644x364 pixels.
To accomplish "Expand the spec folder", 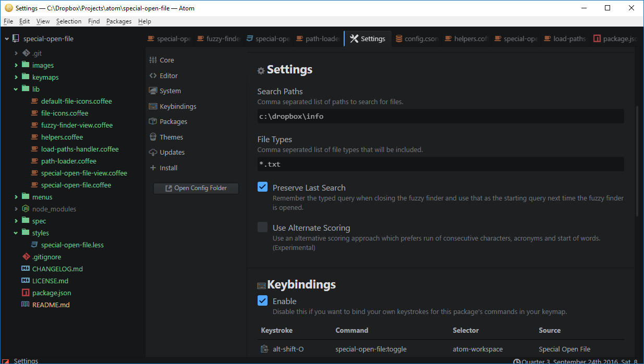I will (x=16, y=221).
